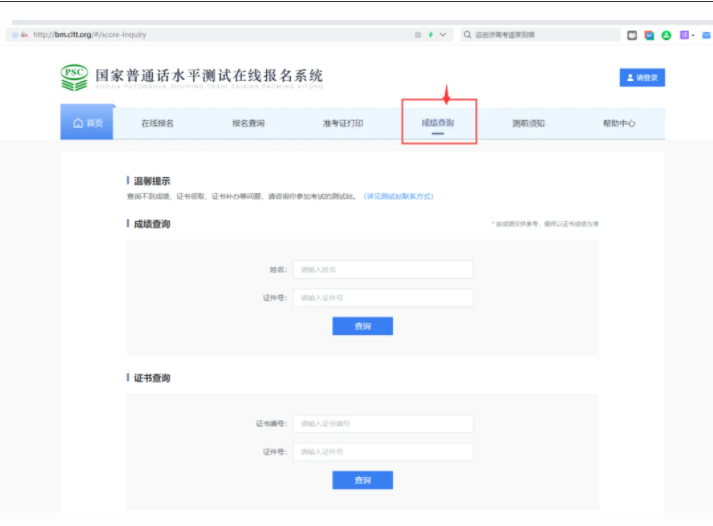Switch to the 准考证打印 tab
The image size is (713, 526).
coord(342,123)
